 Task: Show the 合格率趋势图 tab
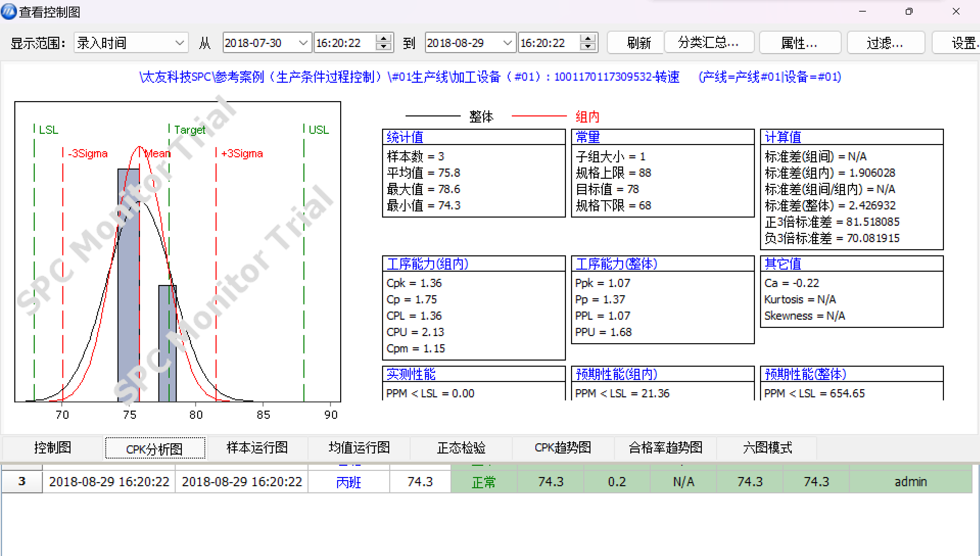point(665,447)
